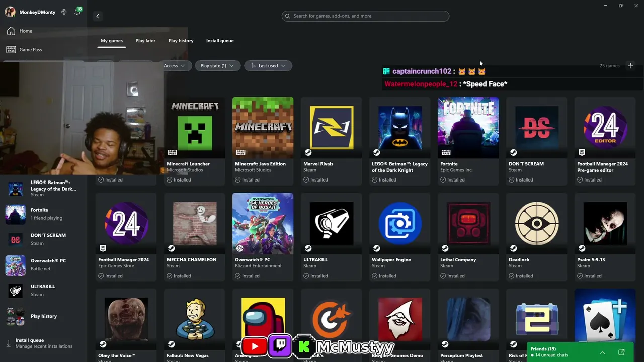The width and height of the screenshot is (644, 362).
Task: Open the Overwatch PC card in the grid
Action: coord(263,237)
